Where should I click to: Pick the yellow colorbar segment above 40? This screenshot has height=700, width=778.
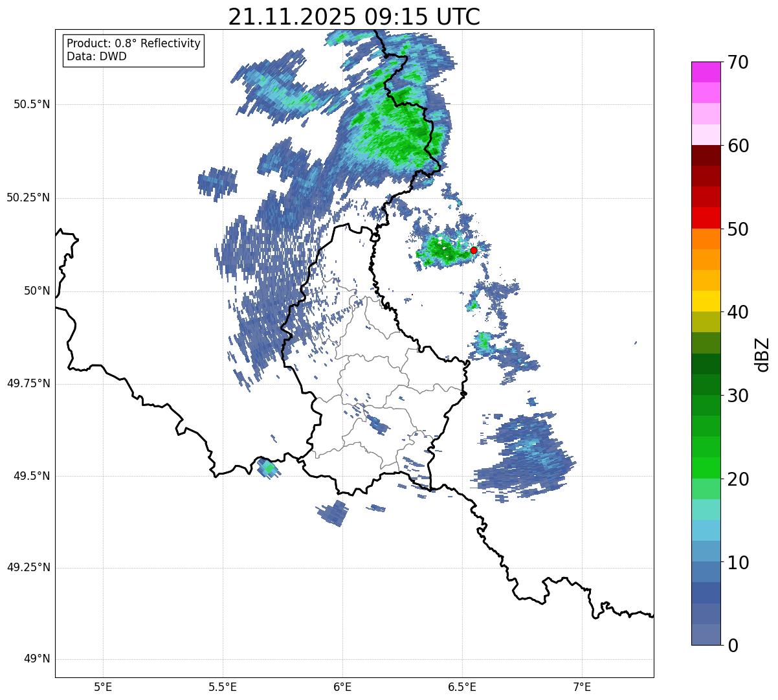[706, 301]
